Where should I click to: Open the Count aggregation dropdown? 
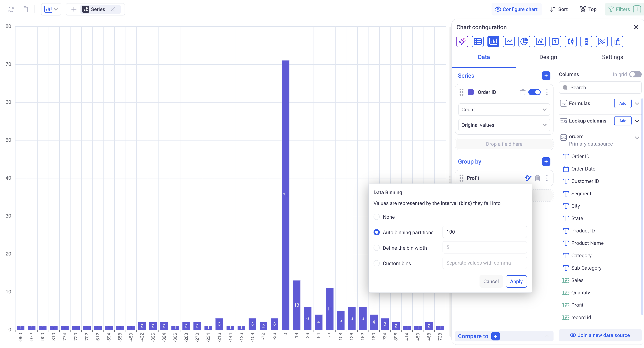tap(504, 110)
